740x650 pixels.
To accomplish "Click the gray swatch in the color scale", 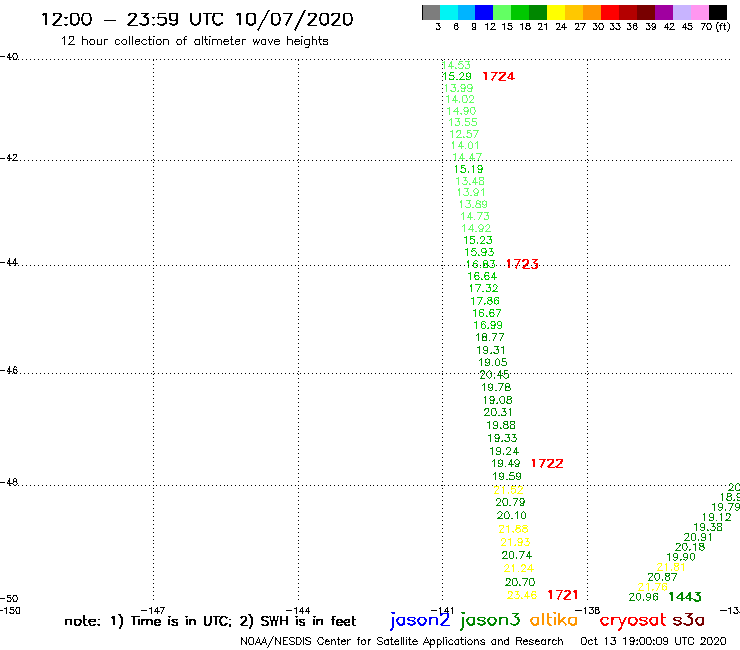I will 431,12.
